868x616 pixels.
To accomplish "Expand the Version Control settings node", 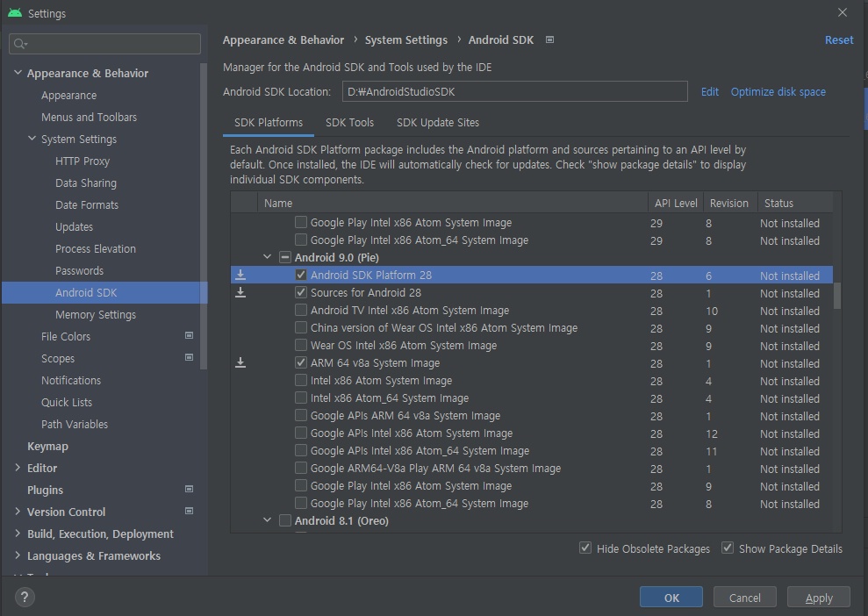I will pyautogui.click(x=18, y=512).
